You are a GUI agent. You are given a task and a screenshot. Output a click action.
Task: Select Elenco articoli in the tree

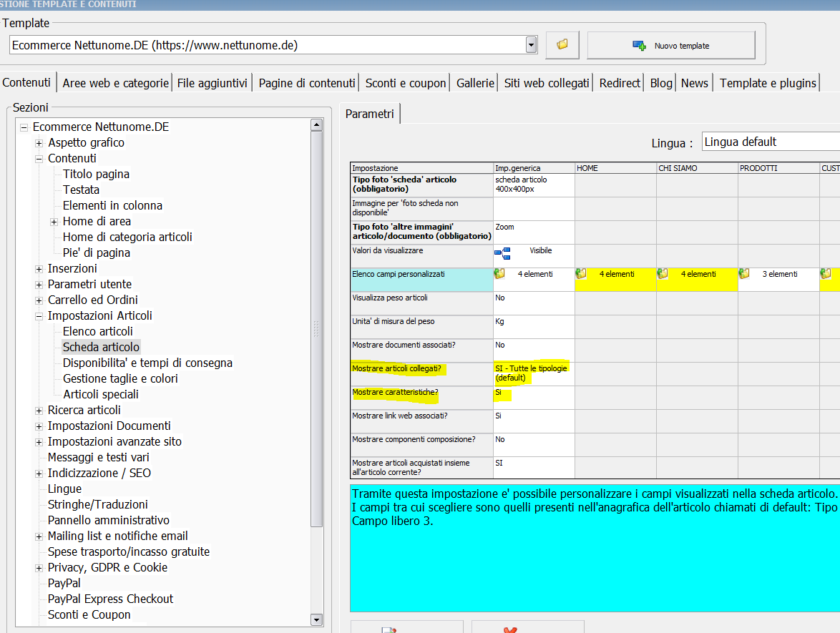98,332
